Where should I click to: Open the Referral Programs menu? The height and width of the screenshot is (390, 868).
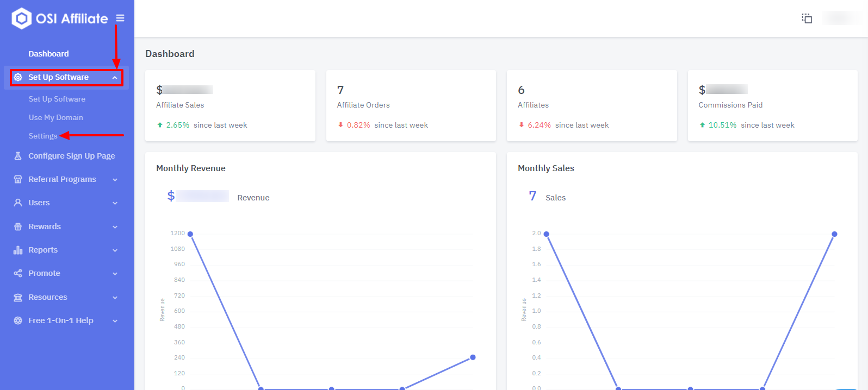tap(62, 179)
